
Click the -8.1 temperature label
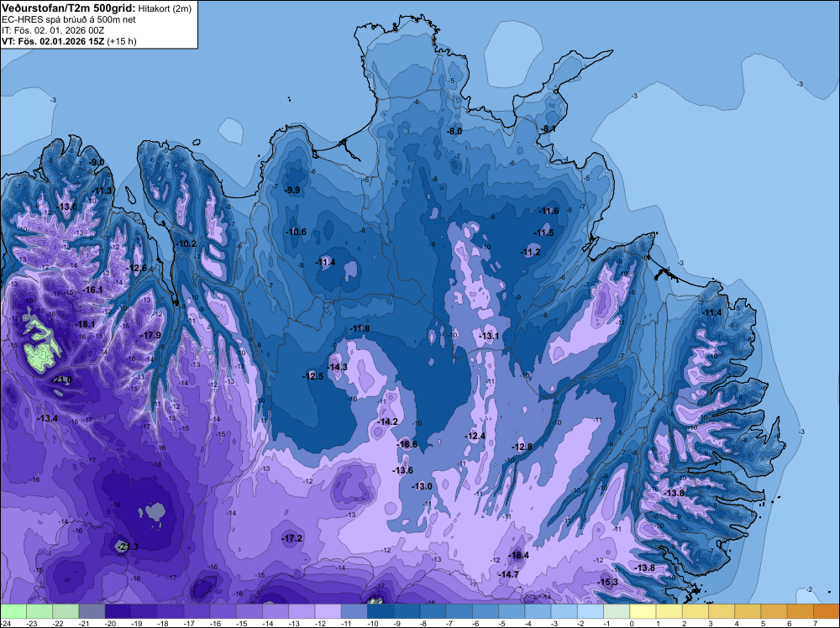point(548,129)
